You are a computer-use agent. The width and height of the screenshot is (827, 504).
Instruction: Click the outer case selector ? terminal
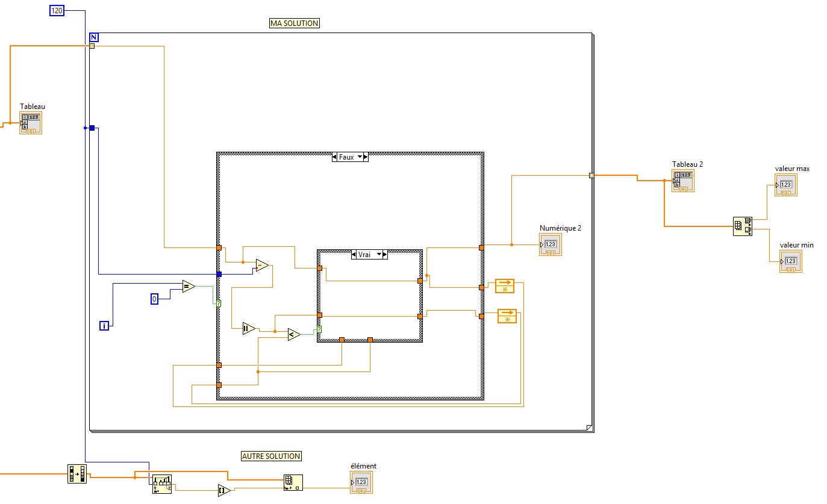click(x=217, y=303)
